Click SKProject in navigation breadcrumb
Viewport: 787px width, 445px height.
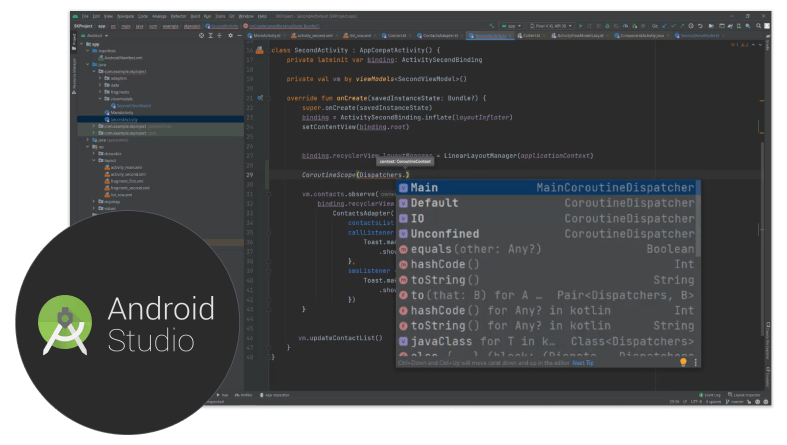point(83,26)
